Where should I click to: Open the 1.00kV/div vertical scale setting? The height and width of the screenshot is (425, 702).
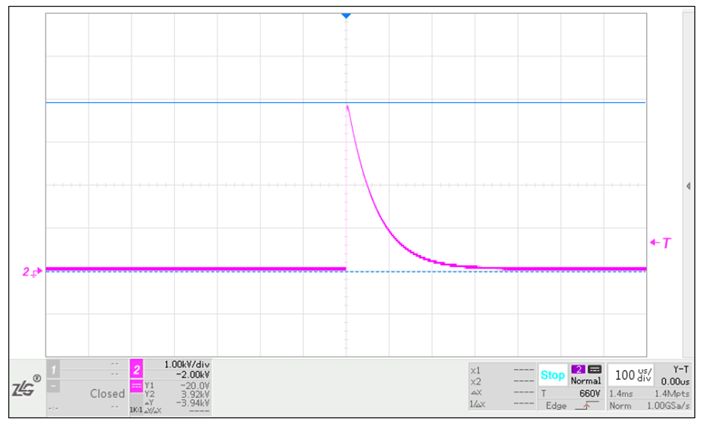click(x=184, y=363)
